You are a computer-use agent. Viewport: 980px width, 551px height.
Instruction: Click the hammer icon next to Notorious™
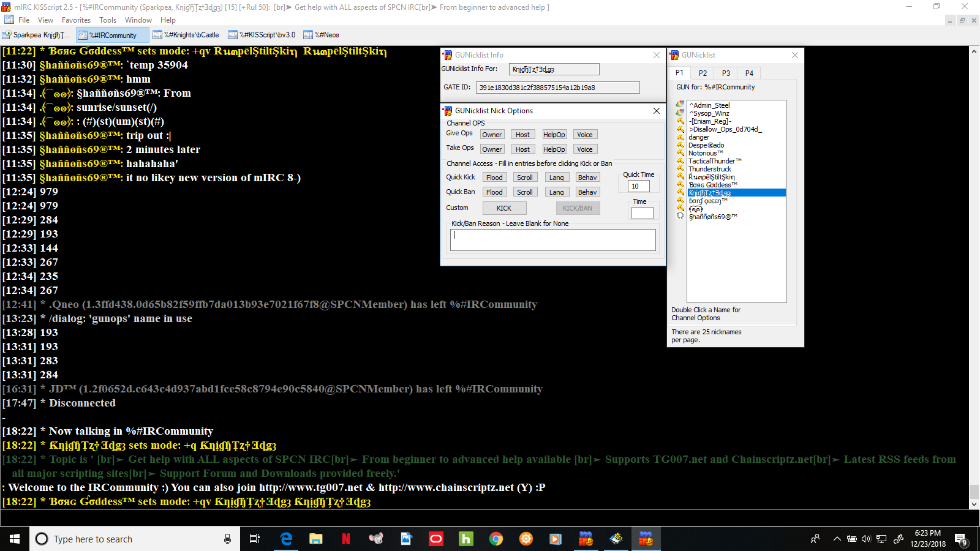click(x=680, y=152)
